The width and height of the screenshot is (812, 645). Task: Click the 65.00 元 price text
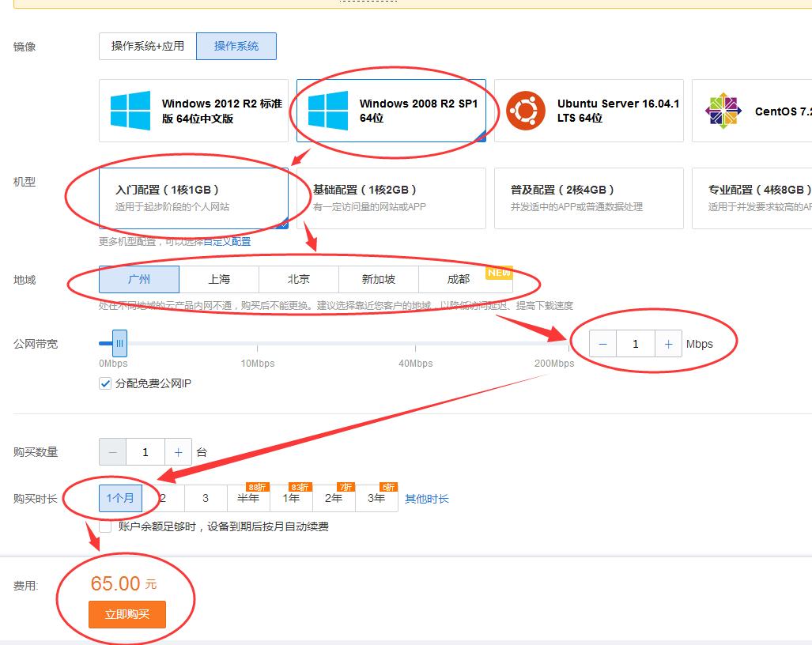click(x=123, y=583)
